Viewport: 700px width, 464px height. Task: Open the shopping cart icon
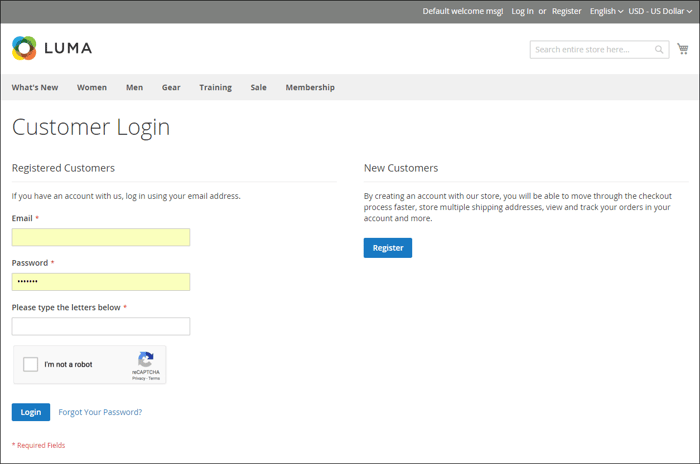click(682, 49)
